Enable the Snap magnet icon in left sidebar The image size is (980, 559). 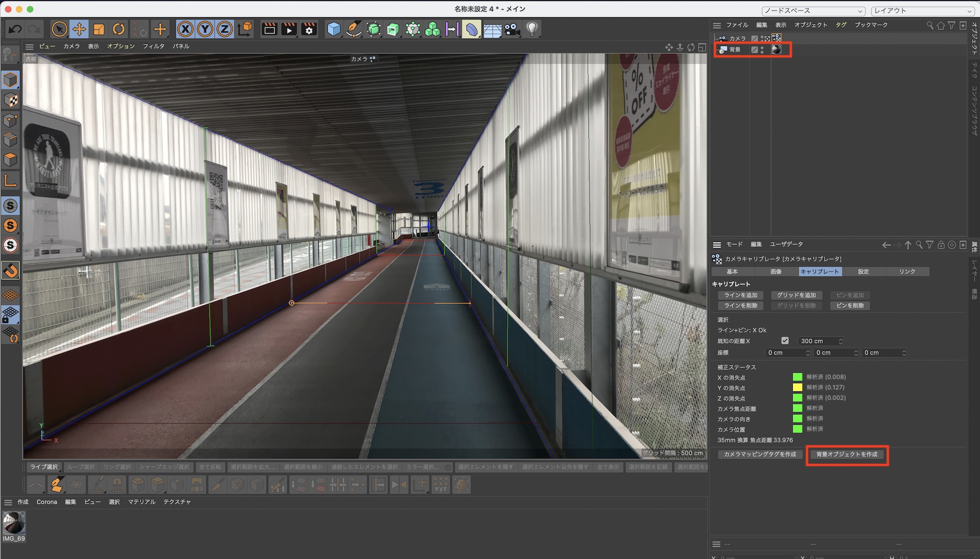(x=10, y=270)
